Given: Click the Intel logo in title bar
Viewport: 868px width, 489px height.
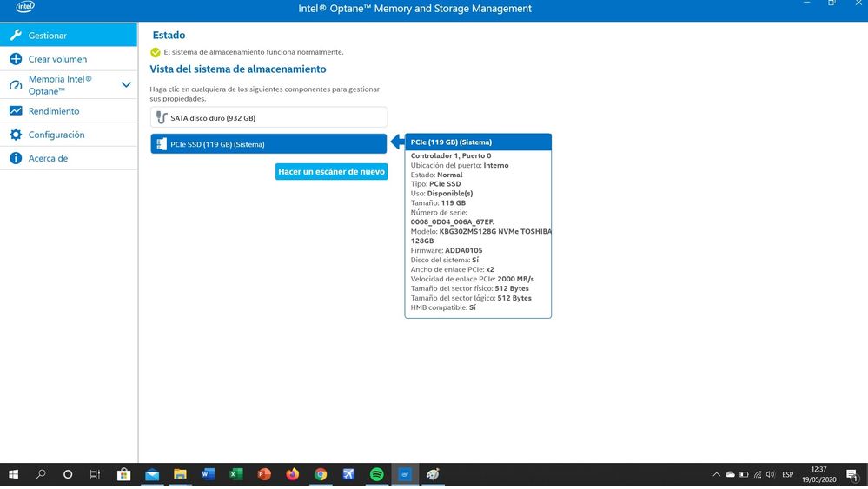Looking at the screenshot, I should point(25,7).
